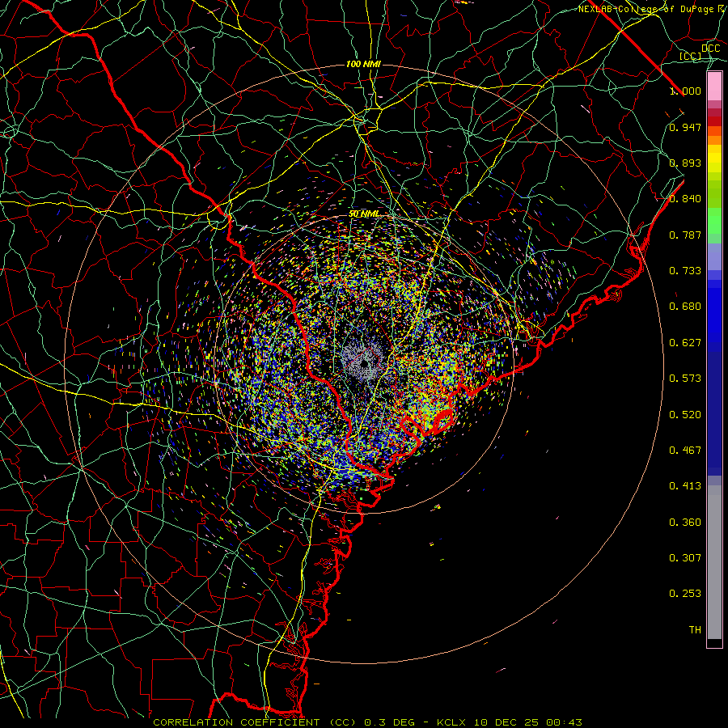Click the KCLX station identifier

tap(451, 722)
